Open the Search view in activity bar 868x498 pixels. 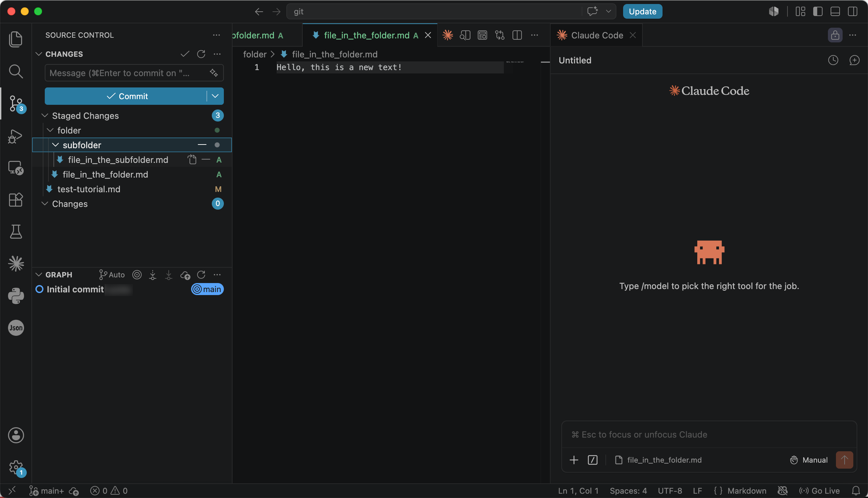[16, 71]
